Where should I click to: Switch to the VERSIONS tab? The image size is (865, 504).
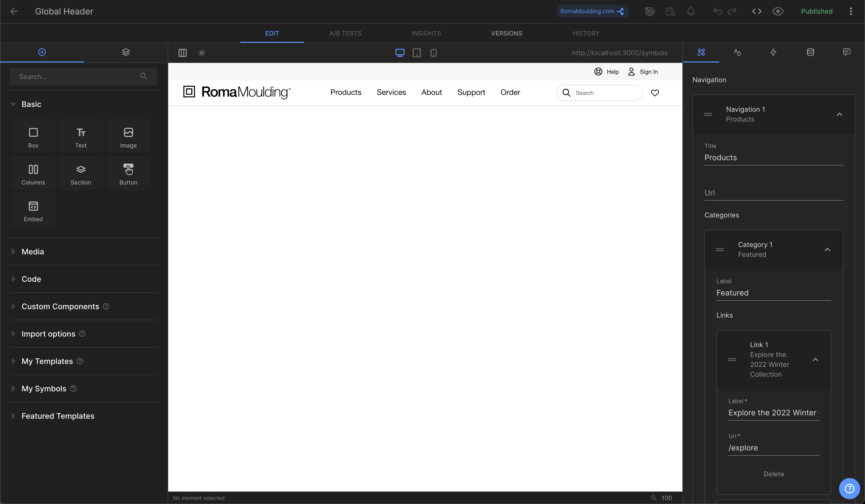point(506,33)
